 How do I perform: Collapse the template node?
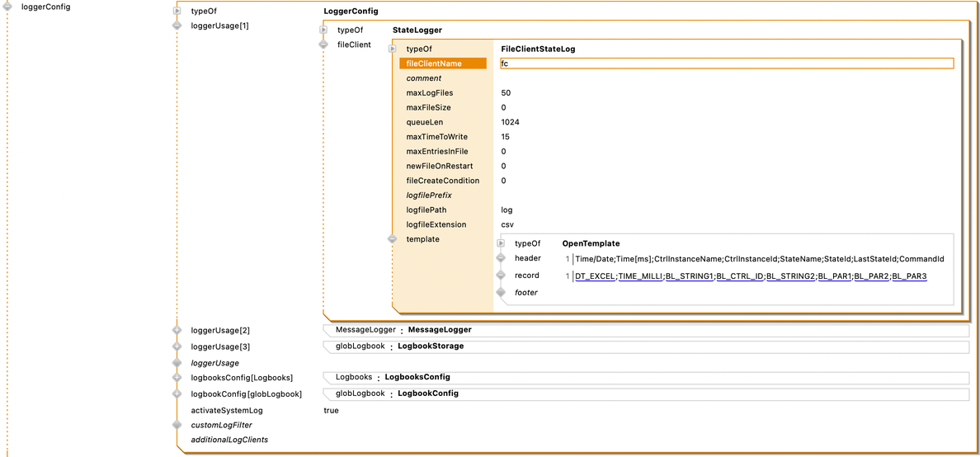pyautogui.click(x=393, y=239)
